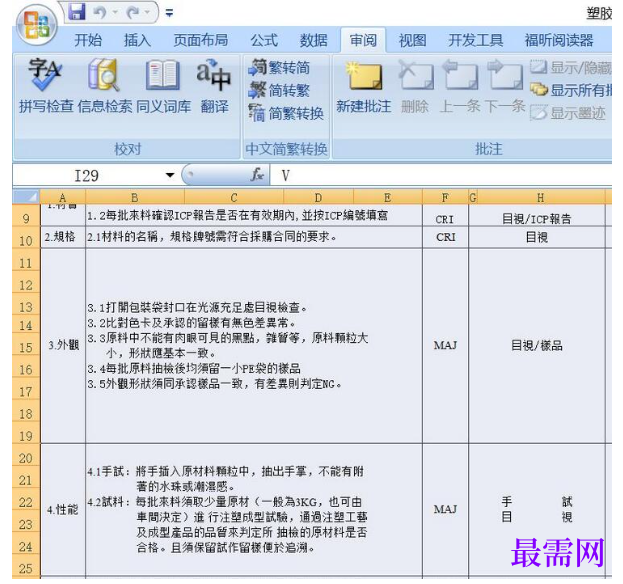623x584 pixels.
Task: Open the Research (信息检索) tool
Action: (x=104, y=87)
